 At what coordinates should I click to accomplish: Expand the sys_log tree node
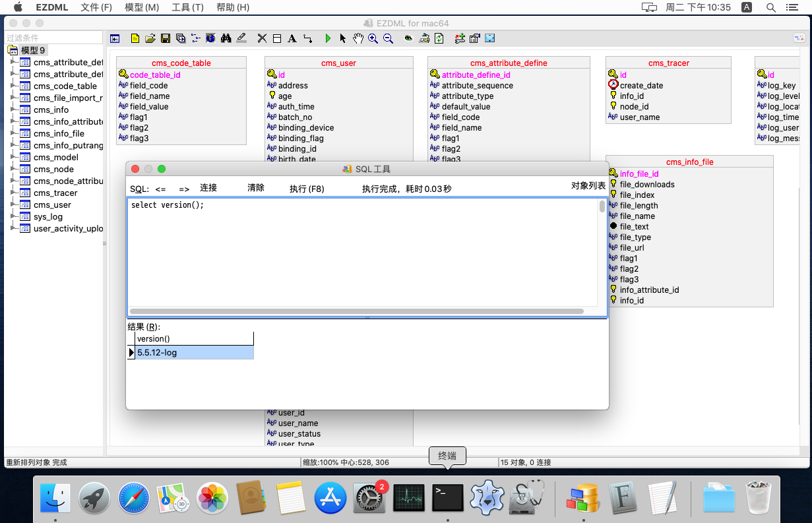[13, 216]
